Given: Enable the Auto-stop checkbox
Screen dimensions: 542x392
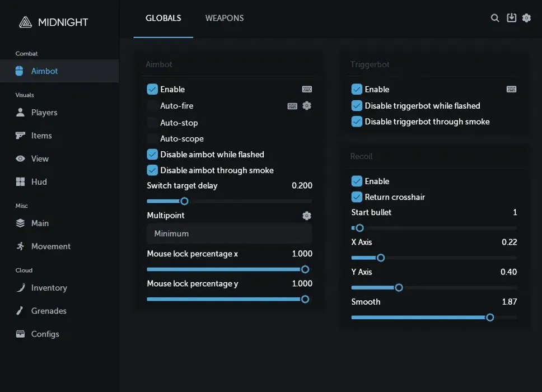Looking at the screenshot, I should pos(152,123).
